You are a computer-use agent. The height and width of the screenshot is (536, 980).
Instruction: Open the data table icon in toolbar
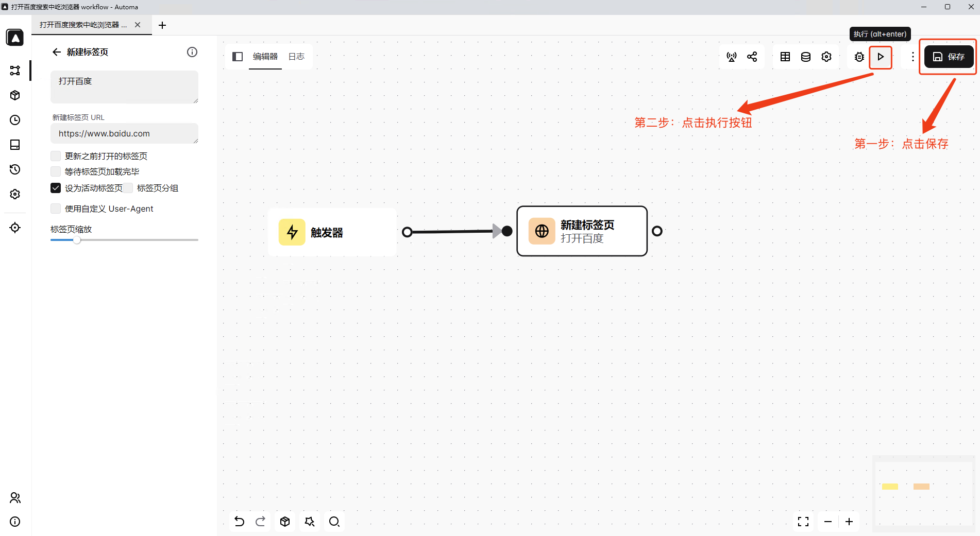pos(785,57)
